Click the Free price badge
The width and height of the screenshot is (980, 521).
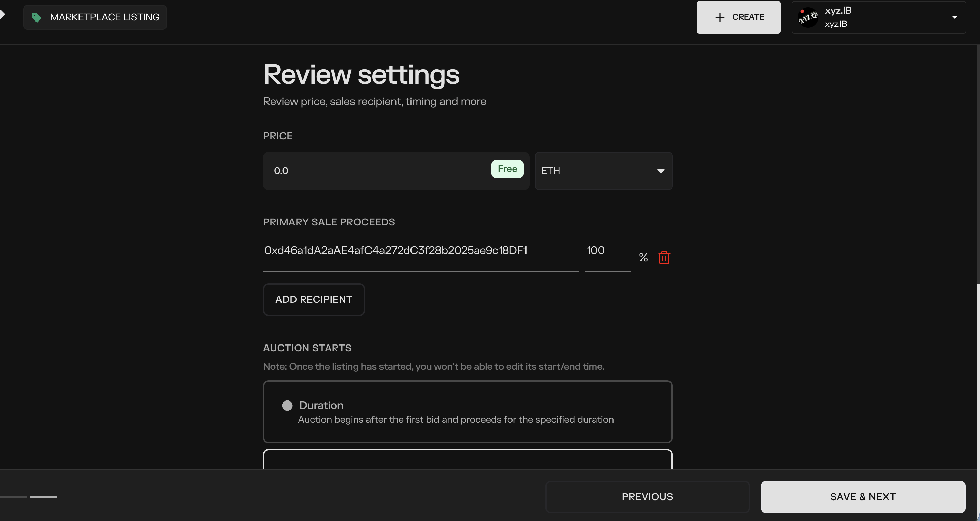pyautogui.click(x=507, y=169)
